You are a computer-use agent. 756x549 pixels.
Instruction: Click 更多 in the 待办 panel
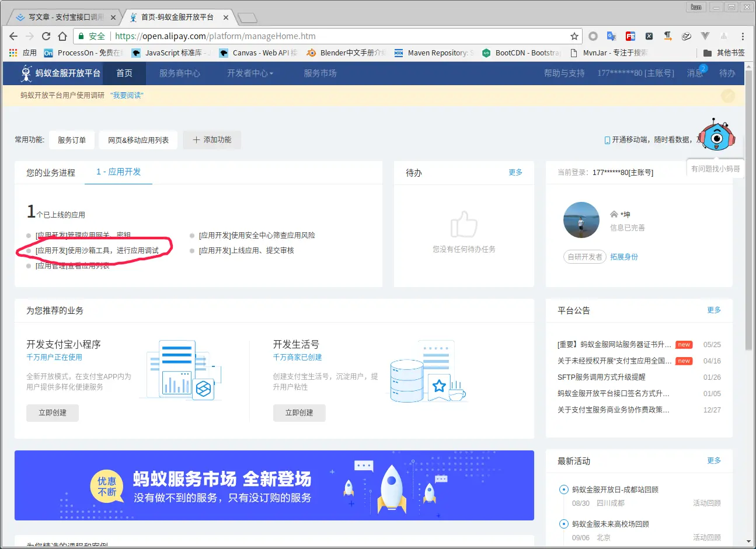point(515,172)
